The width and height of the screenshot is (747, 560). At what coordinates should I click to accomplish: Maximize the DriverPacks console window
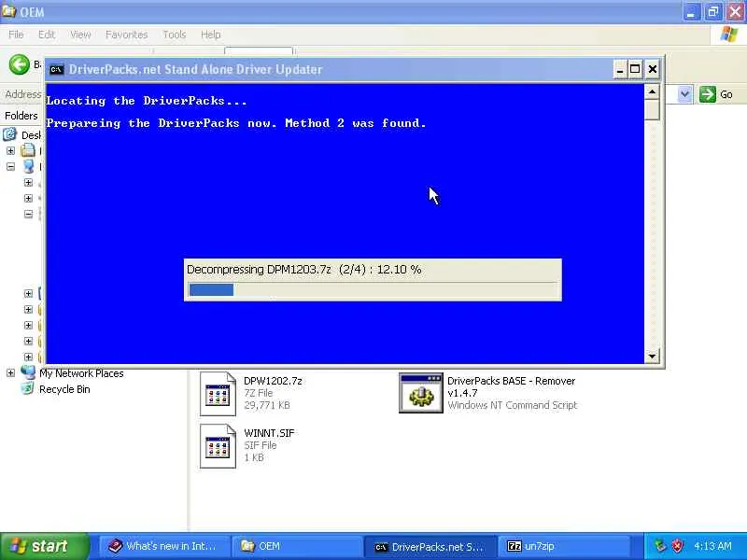tap(635, 69)
